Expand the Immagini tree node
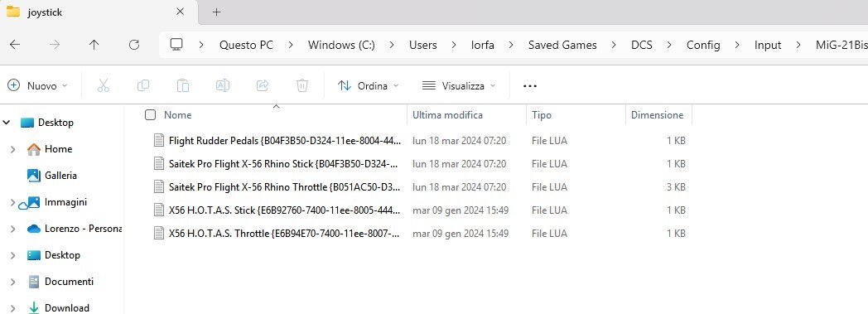The width and height of the screenshot is (868, 314). click(x=12, y=202)
